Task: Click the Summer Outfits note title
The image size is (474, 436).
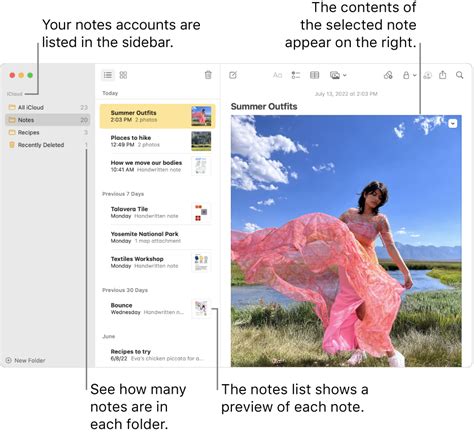Action: point(264,106)
